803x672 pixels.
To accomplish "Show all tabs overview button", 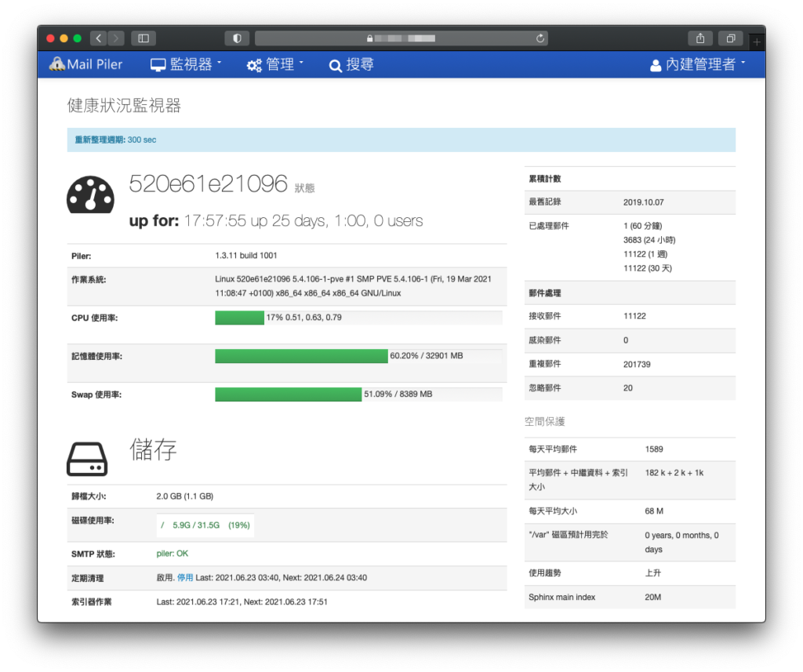I will (x=731, y=38).
